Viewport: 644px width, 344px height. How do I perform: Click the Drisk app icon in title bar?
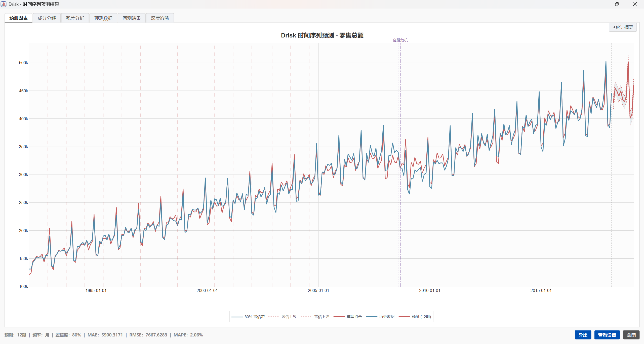pos(4,4)
